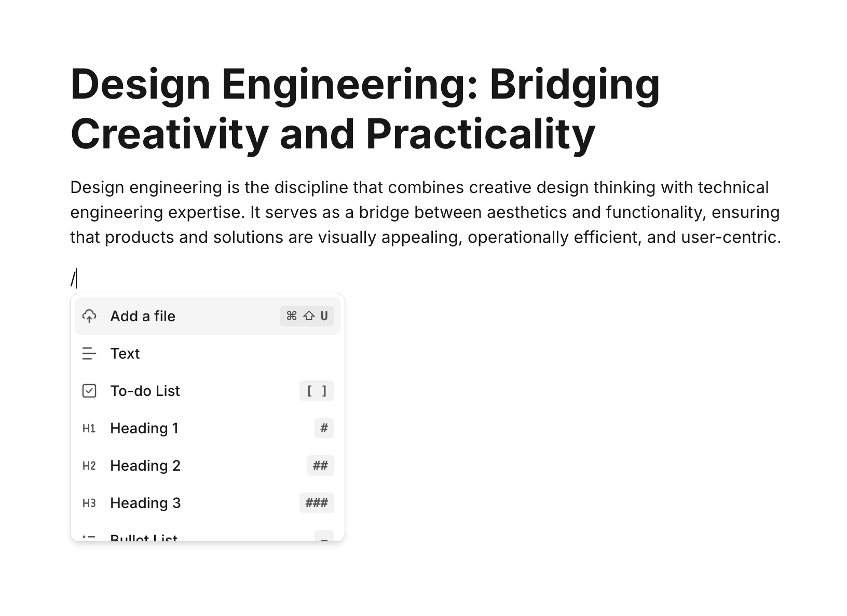Insert a Heading 1 block
The height and width of the screenshot is (616, 847).
(144, 428)
